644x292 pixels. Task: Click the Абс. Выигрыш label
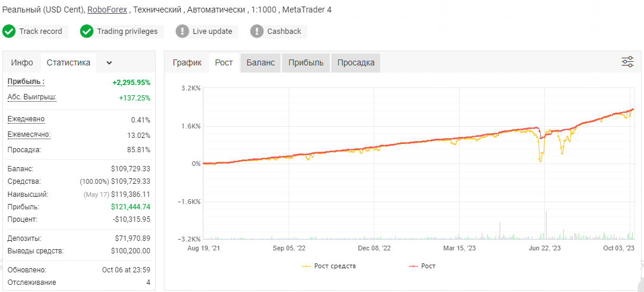point(31,97)
